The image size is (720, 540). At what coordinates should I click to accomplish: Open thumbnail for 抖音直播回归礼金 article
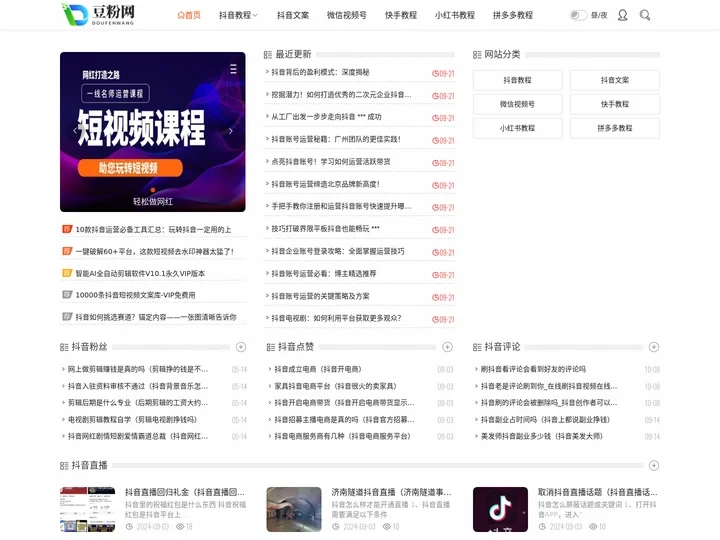(x=88, y=509)
